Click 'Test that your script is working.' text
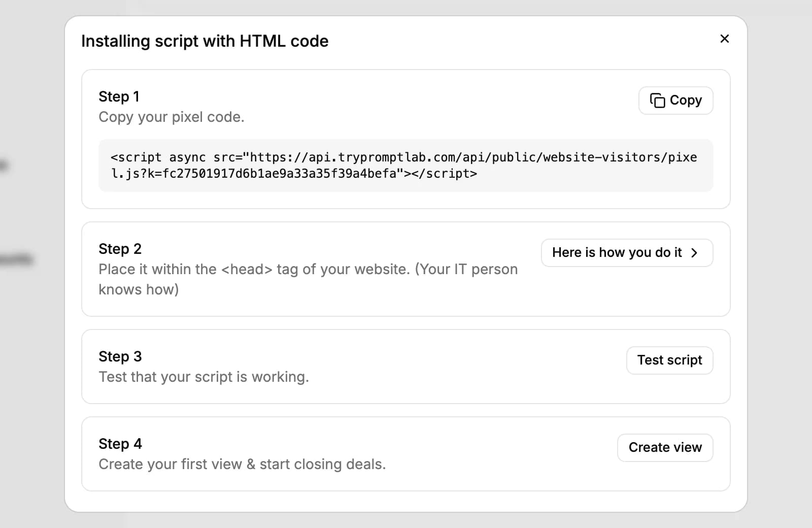This screenshot has width=812, height=528. click(x=204, y=377)
